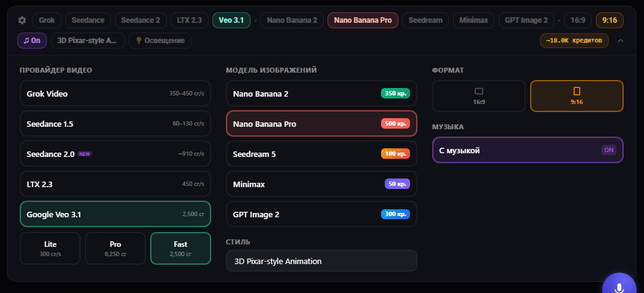The image size is (644, 293).
Task: Open the Освещение lighting chip
Action: click(x=160, y=41)
